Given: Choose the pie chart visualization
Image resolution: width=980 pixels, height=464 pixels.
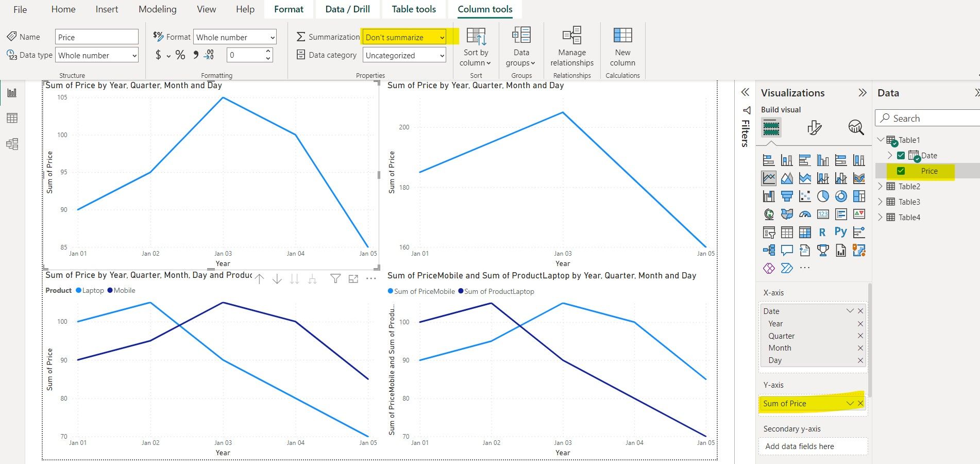Looking at the screenshot, I should pos(823,196).
